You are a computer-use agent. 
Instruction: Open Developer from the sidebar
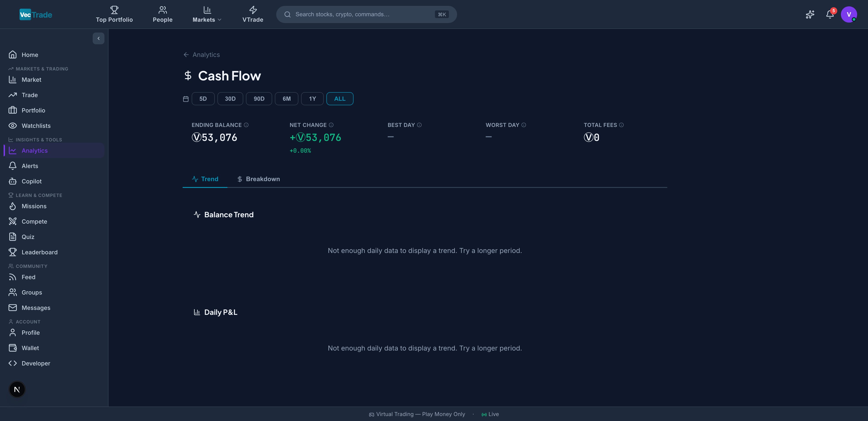coord(54,363)
